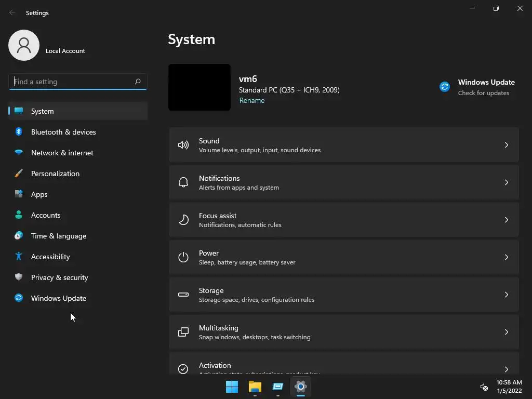This screenshot has width=532, height=399.
Task: Click 'Standard PC (Q35 + ICH9, 2009)' text
Action: (x=289, y=90)
